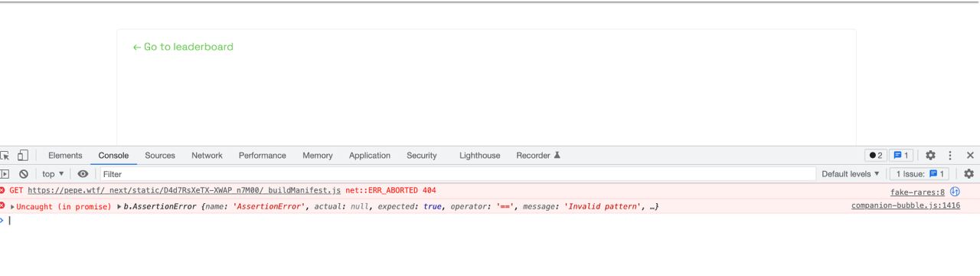The width and height of the screenshot is (980, 276).
Task: Click the error count badge showing 2
Action: tap(875, 155)
